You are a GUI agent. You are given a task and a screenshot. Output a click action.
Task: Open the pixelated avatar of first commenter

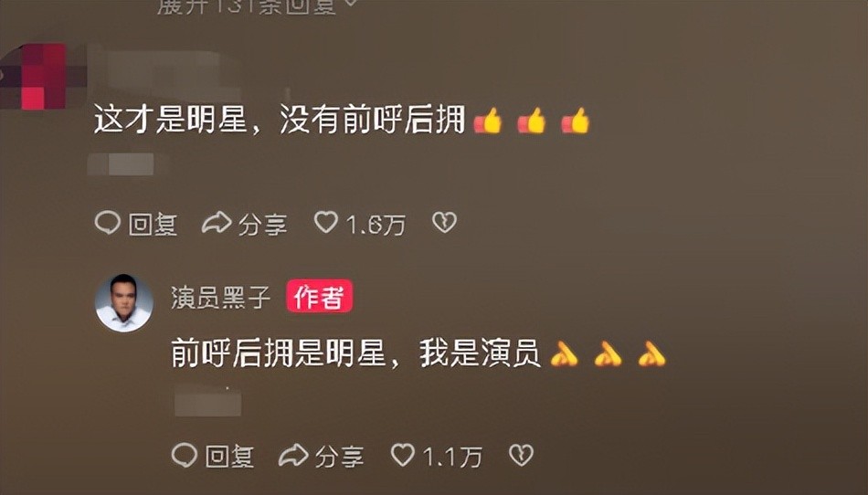coord(43,77)
